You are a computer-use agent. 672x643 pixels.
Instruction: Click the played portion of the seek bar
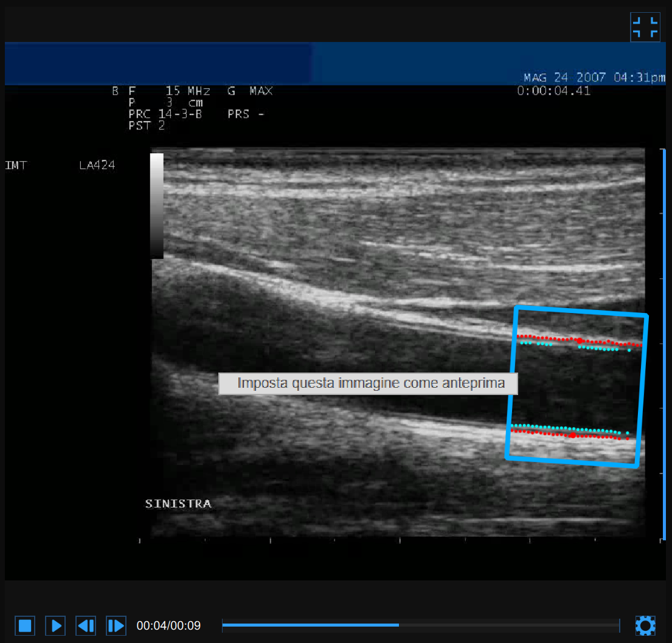(x=310, y=625)
